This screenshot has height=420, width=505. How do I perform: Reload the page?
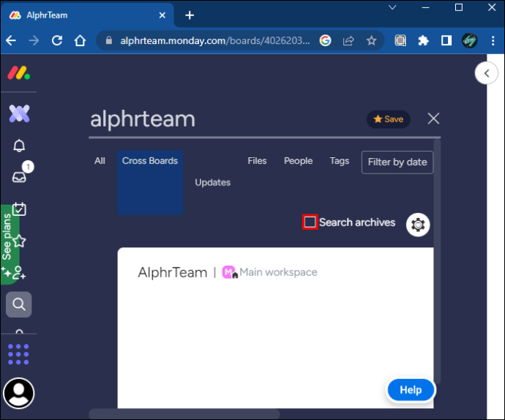[x=57, y=40]
